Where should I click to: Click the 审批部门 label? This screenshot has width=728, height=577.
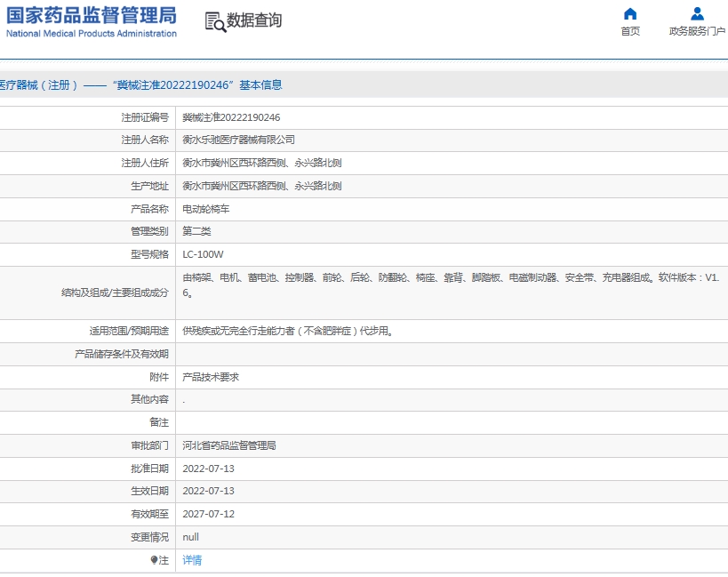(x=149, y=445)
